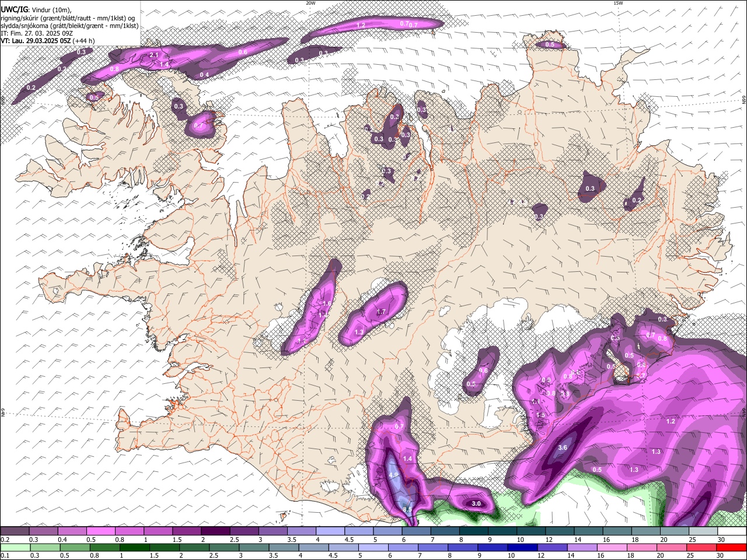This screenshot has width=747, height=560.
Task: Select the '1.5' label on the upper scale
Action: [177, 540]
